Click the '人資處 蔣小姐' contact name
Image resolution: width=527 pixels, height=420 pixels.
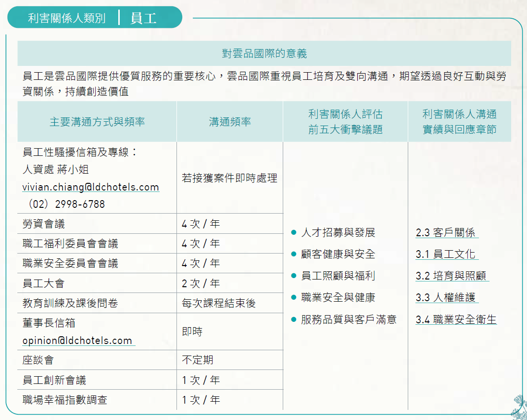pyautogui.click(x=55, y=169)
